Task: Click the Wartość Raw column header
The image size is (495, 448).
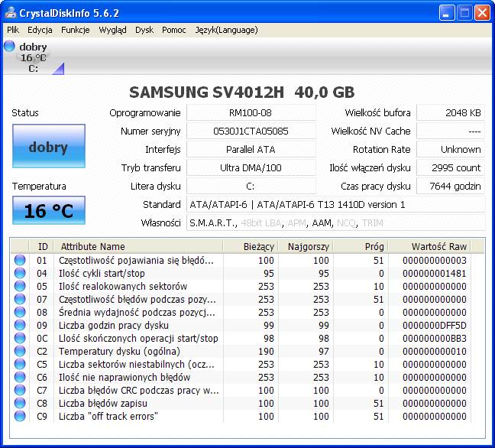Action: click(429, 246)
